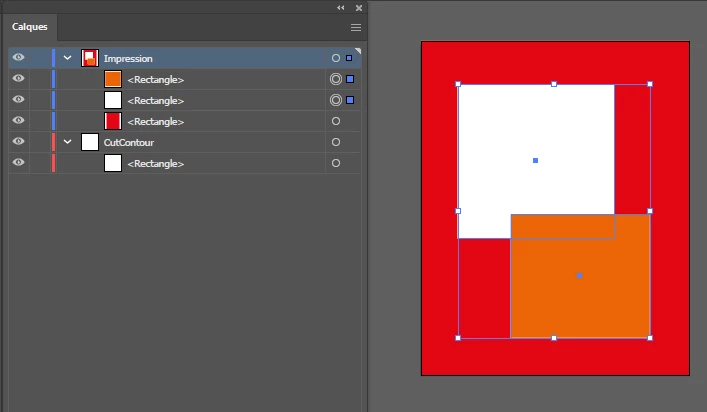Hide the red Rectangle sublayer
Viewport: 707px width, 412px height.
[18, 120]
